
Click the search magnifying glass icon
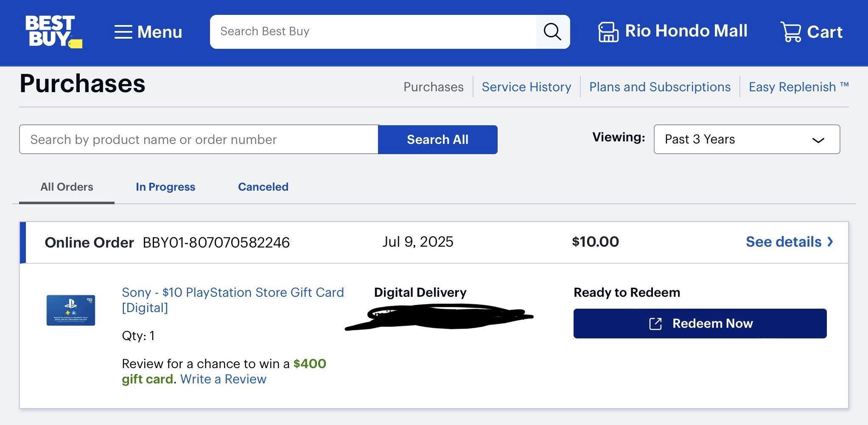(x=552, y=31)
